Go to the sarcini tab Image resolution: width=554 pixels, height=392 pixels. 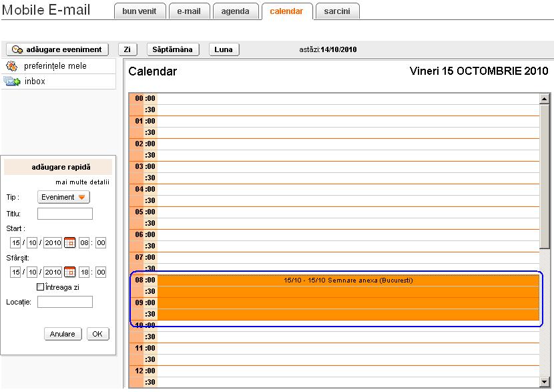pyautogui.click(x=337, y=11)
